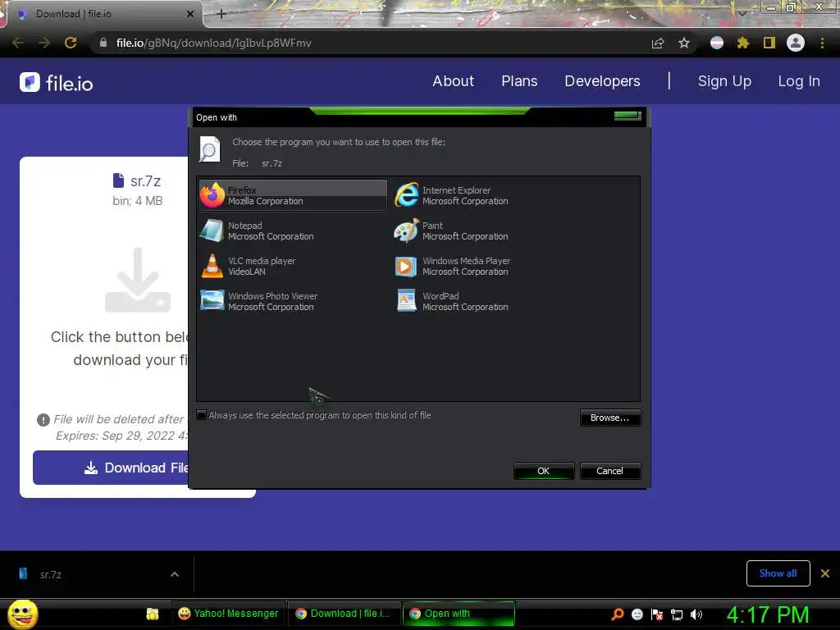Bookmark this page with the star icon
Screen dimensions: 840x630
pos(684,43)
